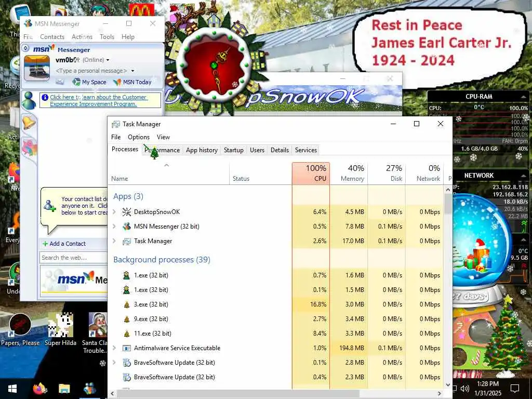Open the Papers, Please desktop shortcut

click(x=20, y=329)
